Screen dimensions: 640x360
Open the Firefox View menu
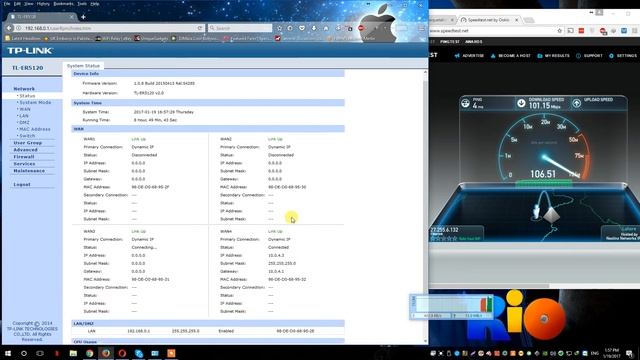[x=29, y=4]
